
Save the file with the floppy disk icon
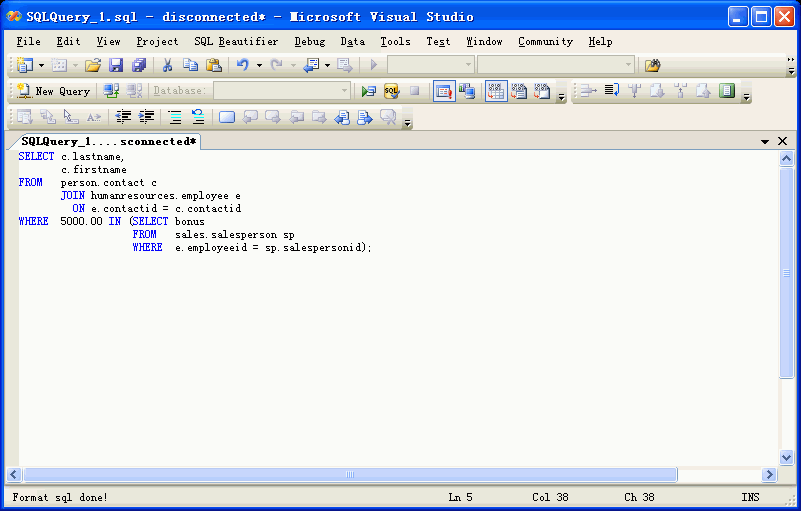[116, 65]
